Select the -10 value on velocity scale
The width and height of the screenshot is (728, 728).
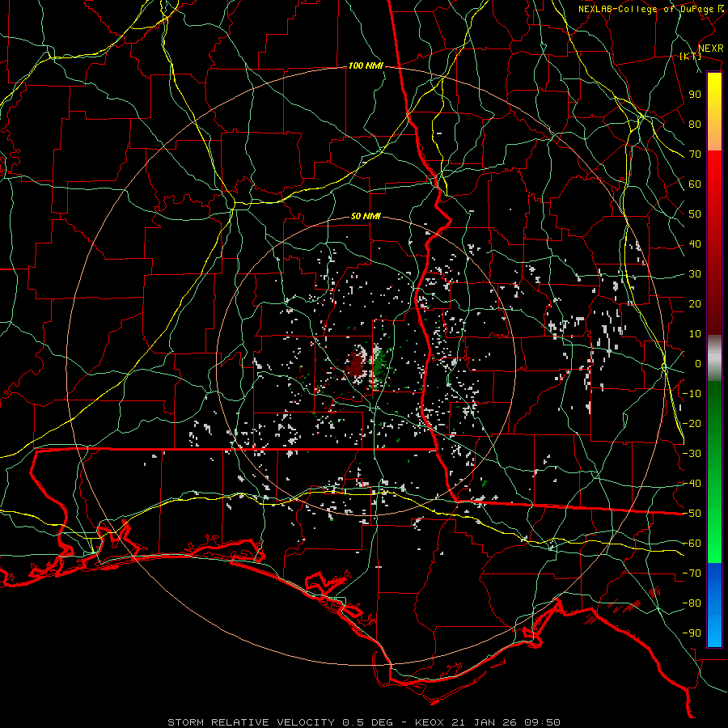click(x=692, y=394)
